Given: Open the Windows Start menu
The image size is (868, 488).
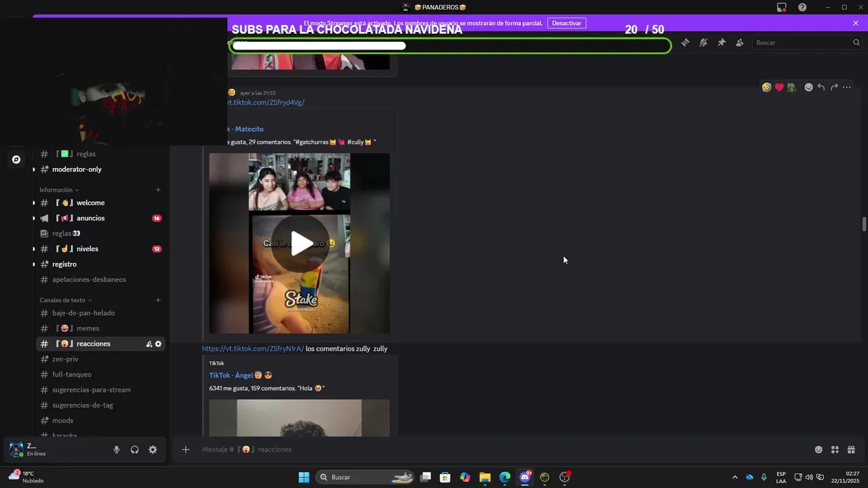Looking at the screenshot, I should click(304, 477).
